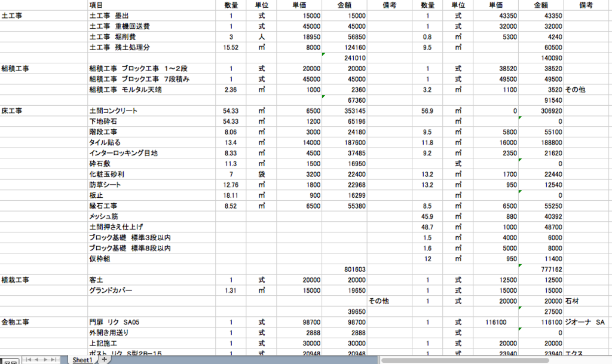The width and height of the screenshot is (612, 364).
Task: Select the subtotal cell 67360
Action: (x=344, y=100)
